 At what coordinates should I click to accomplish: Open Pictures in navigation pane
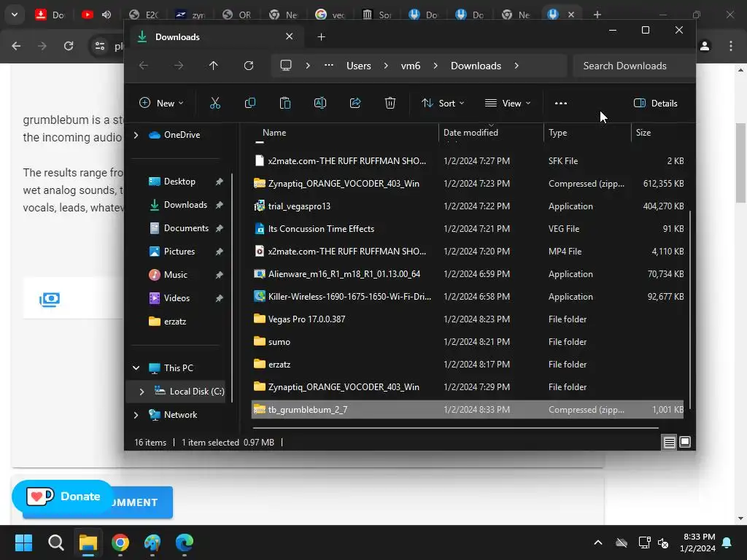point(179,252)
